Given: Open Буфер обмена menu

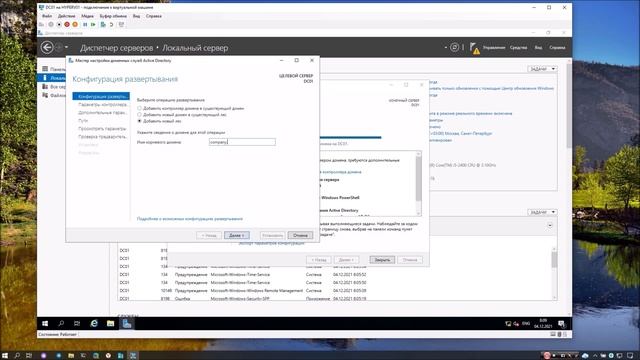Looking at the screenshot, I should [113, 16].
